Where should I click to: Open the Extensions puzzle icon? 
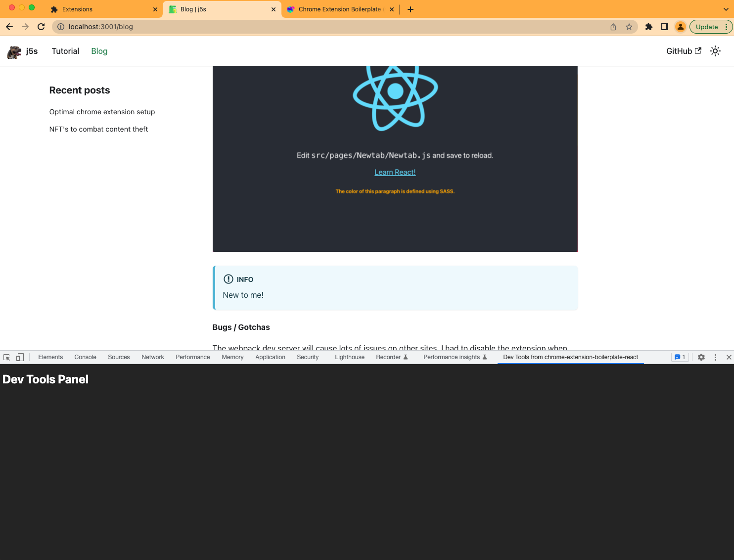point(649,27)
